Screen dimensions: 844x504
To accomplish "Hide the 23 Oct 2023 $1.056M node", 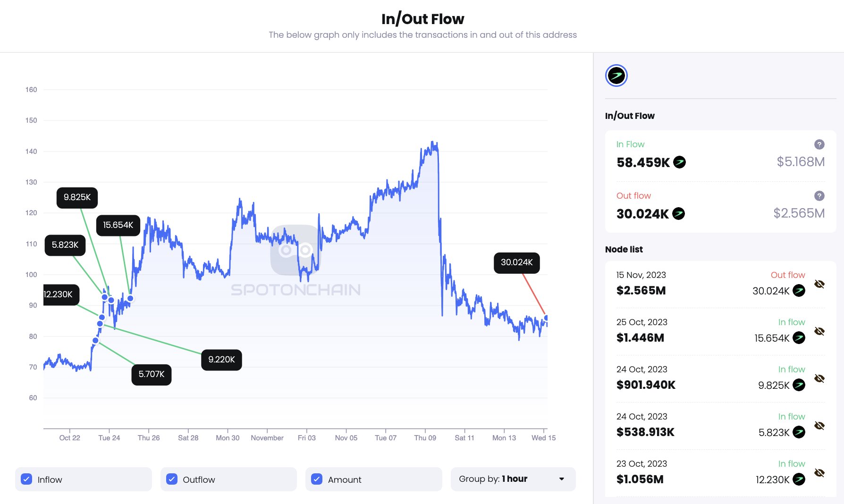I will coord(819,473).
